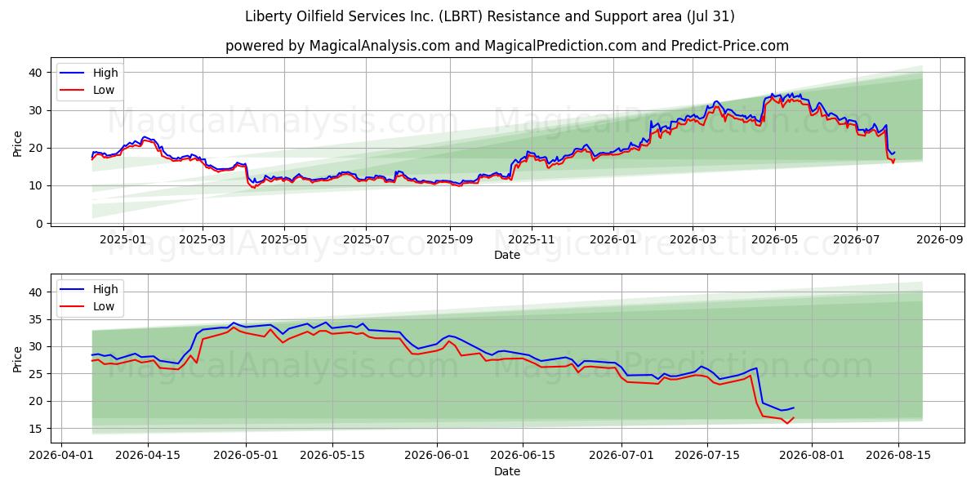980x490 pixels.
Task: Click the 'Date' axis label under top chart
Action: [x=506, y=256]
